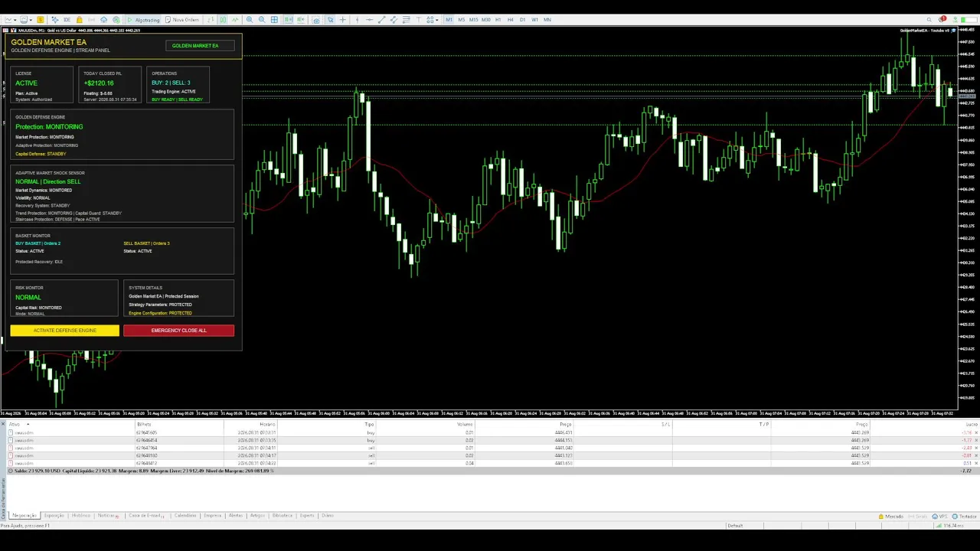Select the chart grid layout icon
The width and height of the screenshot is (980, 551).
point(274,19)
